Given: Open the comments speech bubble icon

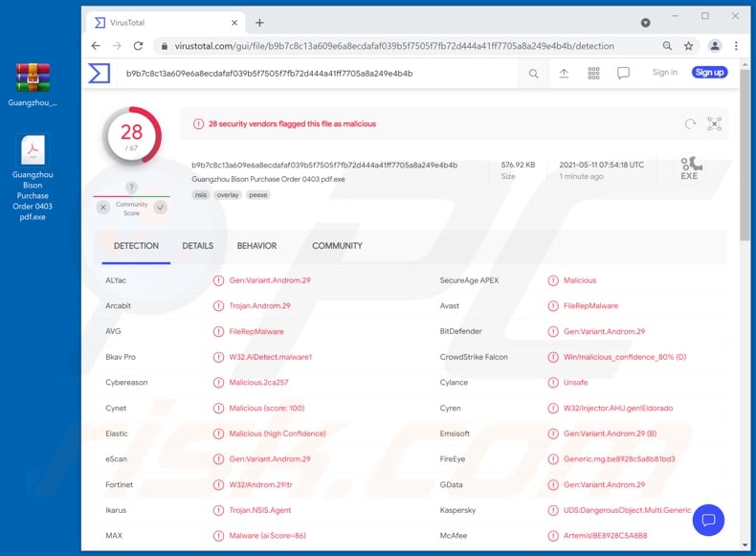Looking at the screenshot, I should [x=623, y=74].
